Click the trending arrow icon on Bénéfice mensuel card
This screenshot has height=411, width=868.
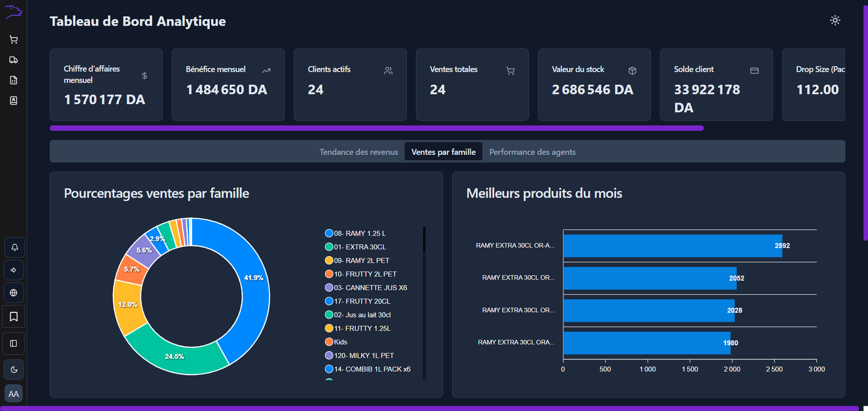(x=266, y=71)
